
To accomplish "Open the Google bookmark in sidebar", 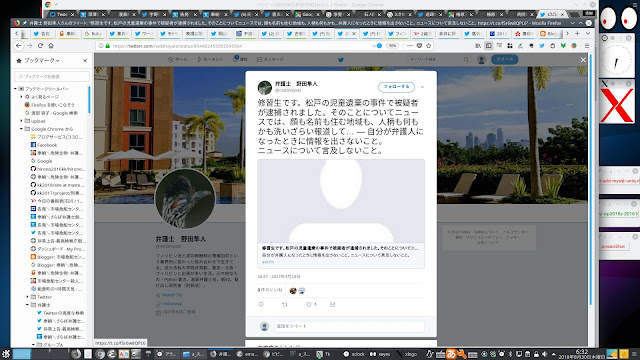I will pyautogui.click(x=42, y=161).
